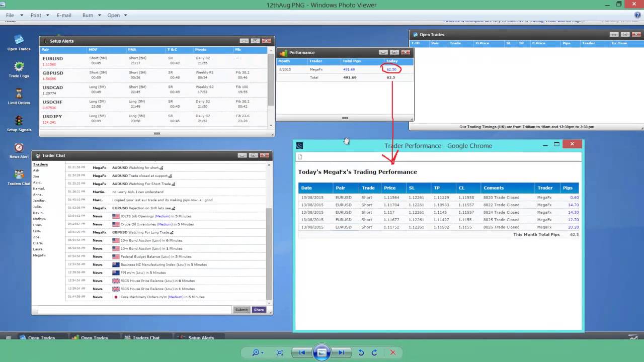The height and width of the screenshot is (362, 644).
Task: Click the 8826 Trade Closed comment cell
Action: [x=501, y=227]
